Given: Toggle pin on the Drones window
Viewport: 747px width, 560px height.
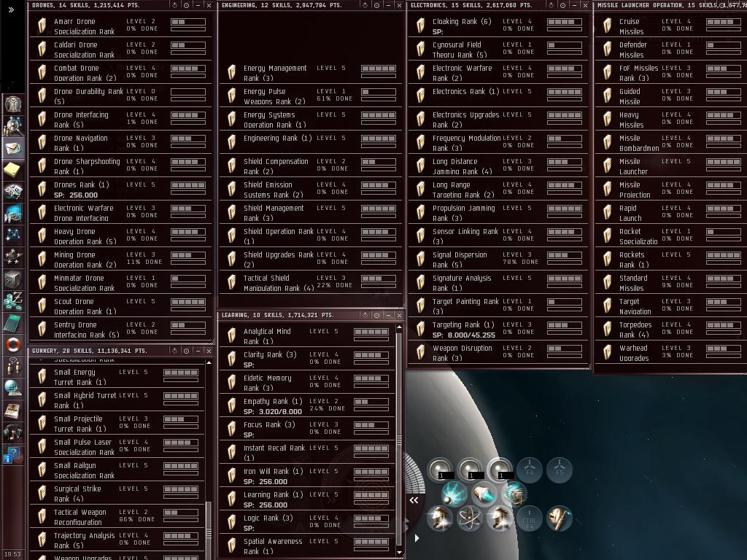Looking at the screenshot, I should [x=175, y=5].
